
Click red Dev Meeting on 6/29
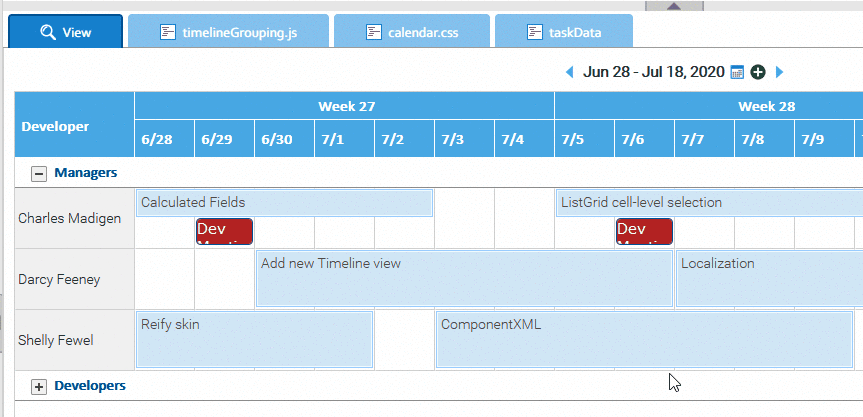(x=225, y=232)
